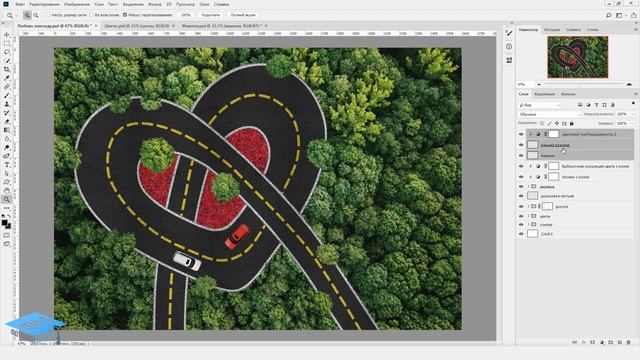Click the lock all icon in Layers
This screenshot has height=360, width=640.
(571, 123)
